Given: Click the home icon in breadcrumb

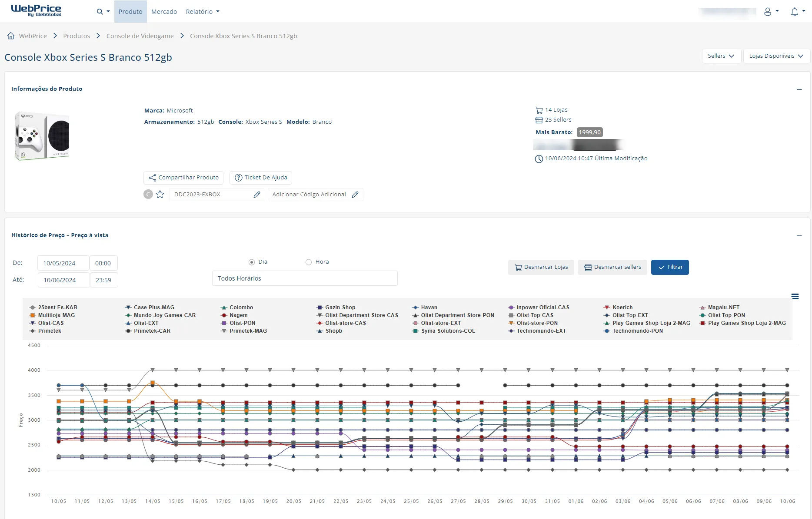Looking at the screenshot, I should point(11,36).
